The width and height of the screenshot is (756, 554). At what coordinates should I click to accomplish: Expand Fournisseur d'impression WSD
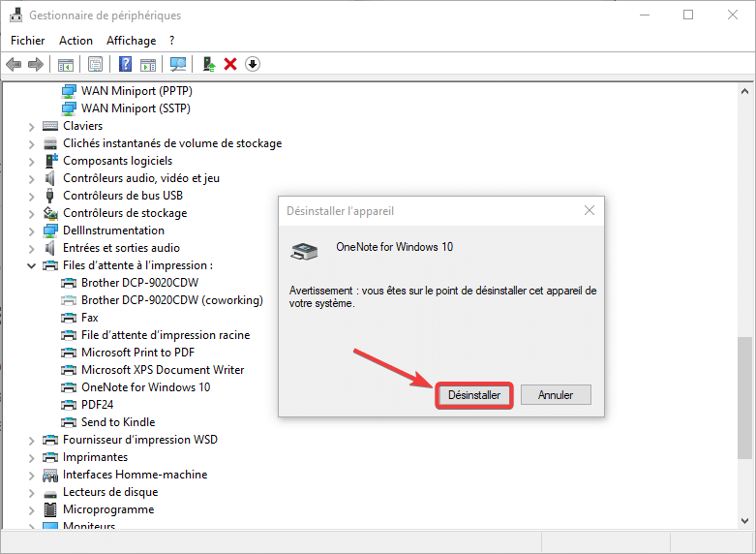tap(31, 441)
